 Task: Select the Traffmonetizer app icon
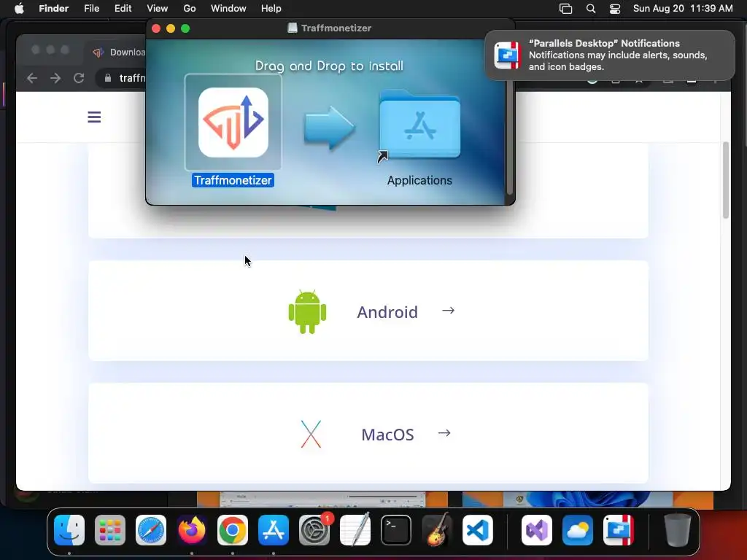click(233, 122)
